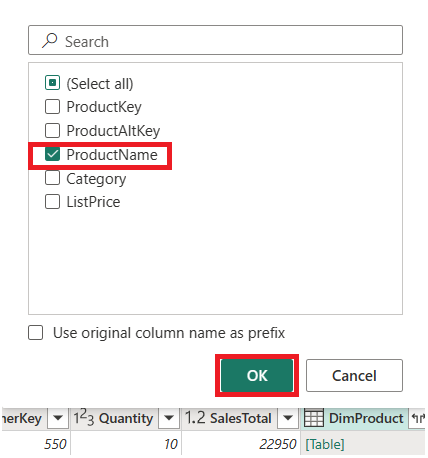
Task: Click the [Table] link in DimProduct row
Action: (325, 444)
